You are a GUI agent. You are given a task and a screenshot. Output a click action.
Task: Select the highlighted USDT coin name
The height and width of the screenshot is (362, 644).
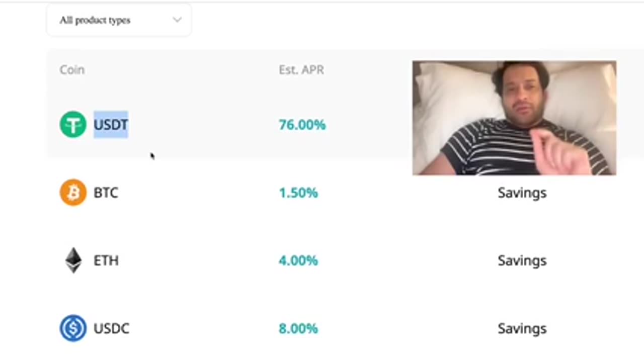[111, 124]
